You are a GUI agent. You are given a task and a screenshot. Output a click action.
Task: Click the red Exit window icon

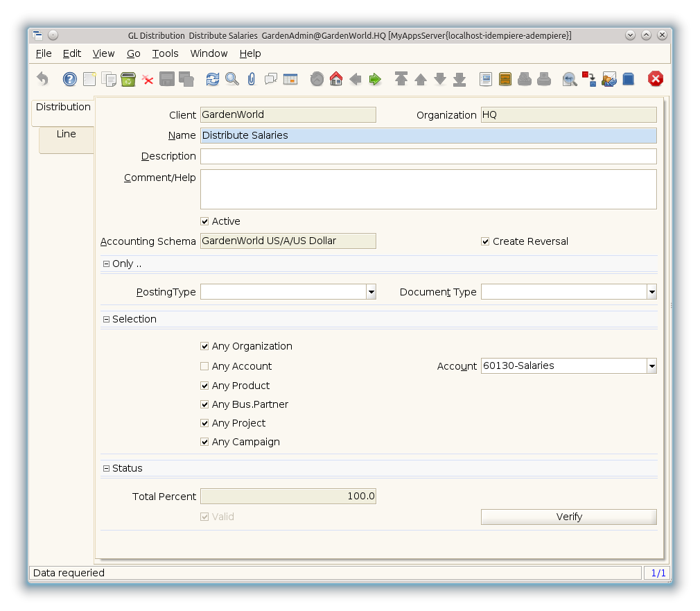656,79
